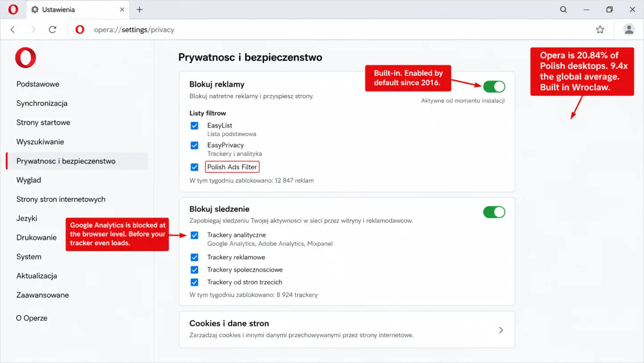Uncheck Trackery analityczne checkbox
644x363 pixels.
195,235
